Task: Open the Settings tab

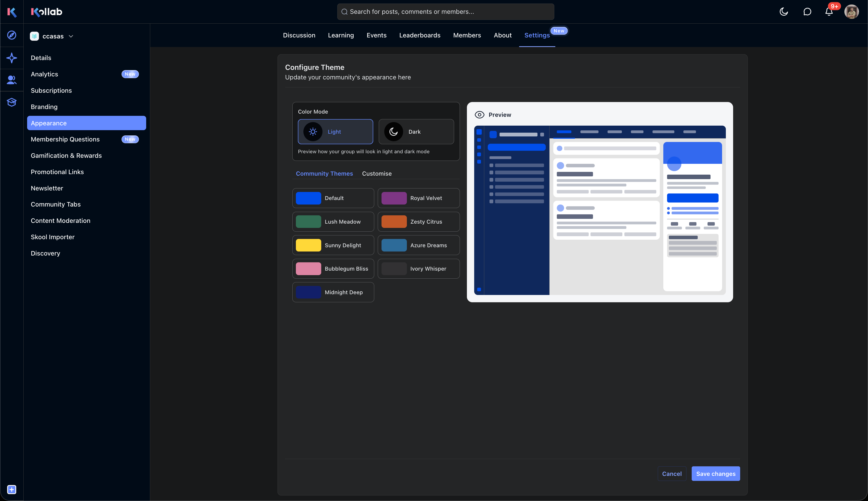Action: click(537, 35)
